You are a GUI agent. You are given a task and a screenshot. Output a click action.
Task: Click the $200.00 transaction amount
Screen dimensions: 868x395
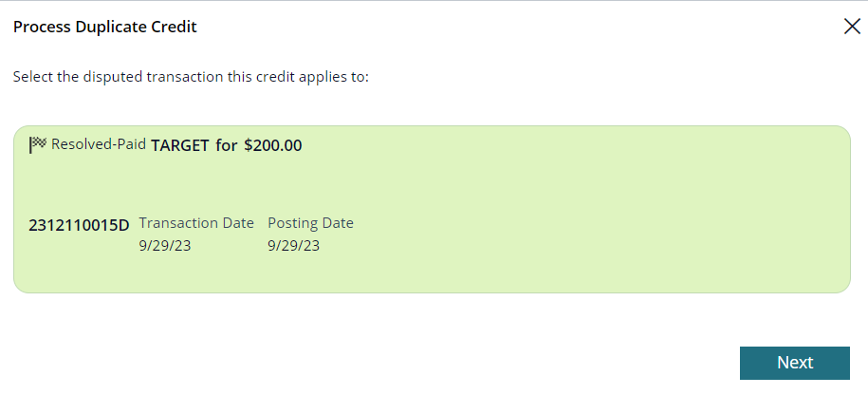(273, 145)
